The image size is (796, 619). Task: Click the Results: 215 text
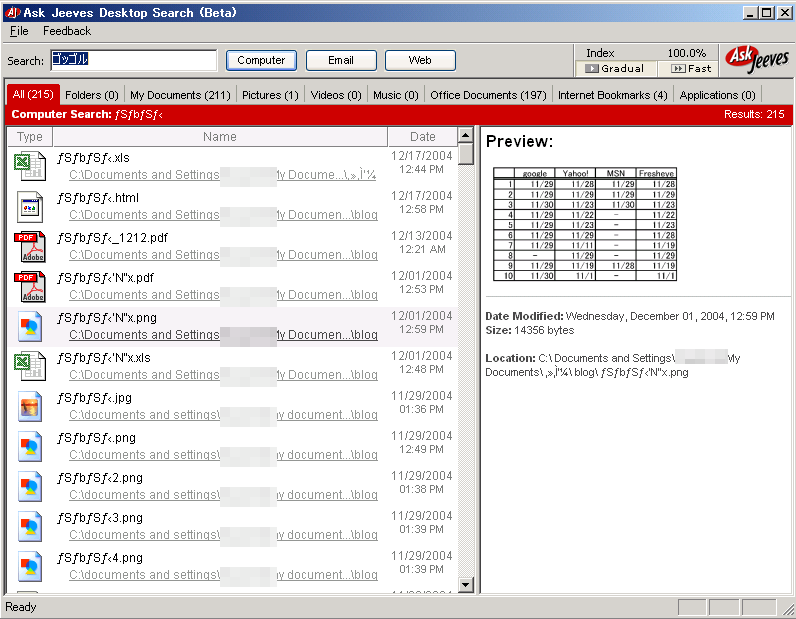tap(754, 114)
